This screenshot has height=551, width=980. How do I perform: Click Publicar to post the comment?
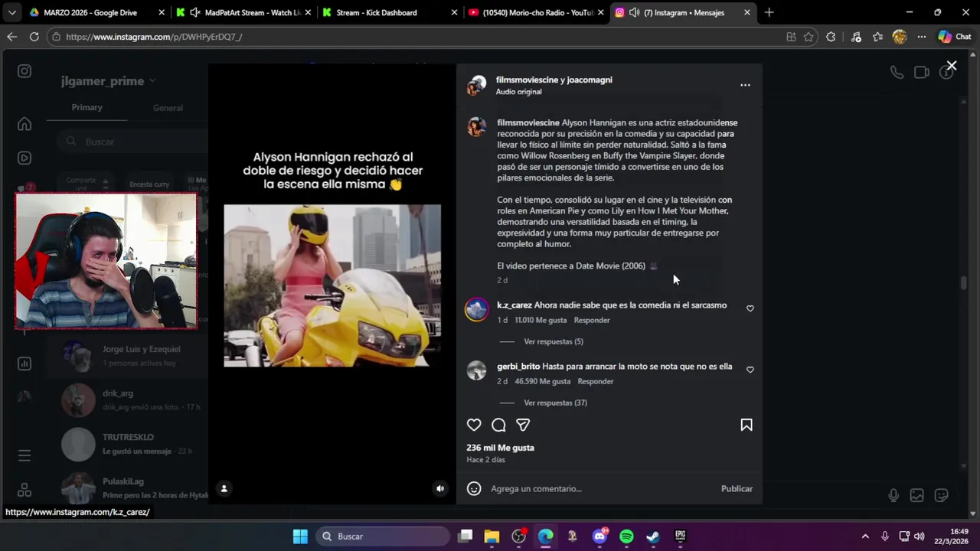click(x=737, y=488)
